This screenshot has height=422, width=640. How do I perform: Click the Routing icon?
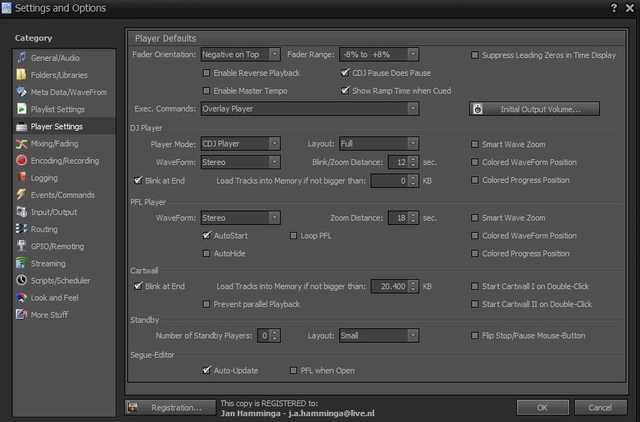[21, 229]
